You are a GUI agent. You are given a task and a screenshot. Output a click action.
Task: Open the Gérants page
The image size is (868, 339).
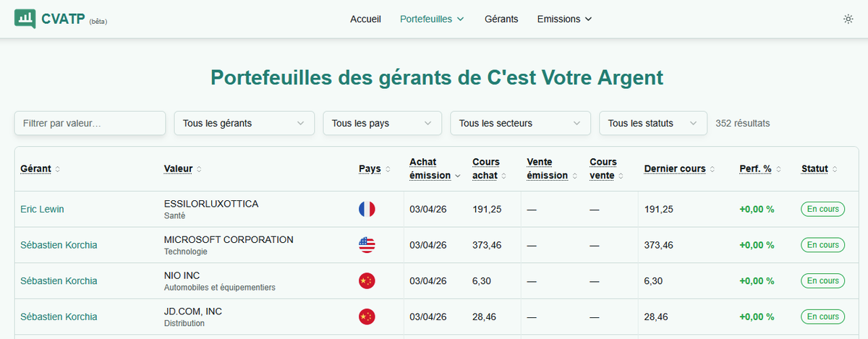click(x=501, y=19)
